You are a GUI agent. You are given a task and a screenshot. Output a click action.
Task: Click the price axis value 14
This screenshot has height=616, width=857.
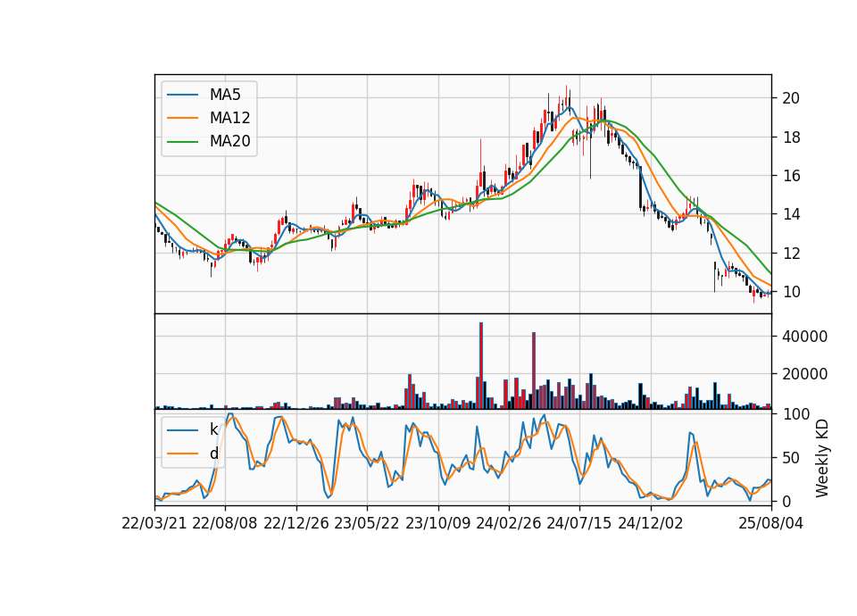tap(791, 214)
